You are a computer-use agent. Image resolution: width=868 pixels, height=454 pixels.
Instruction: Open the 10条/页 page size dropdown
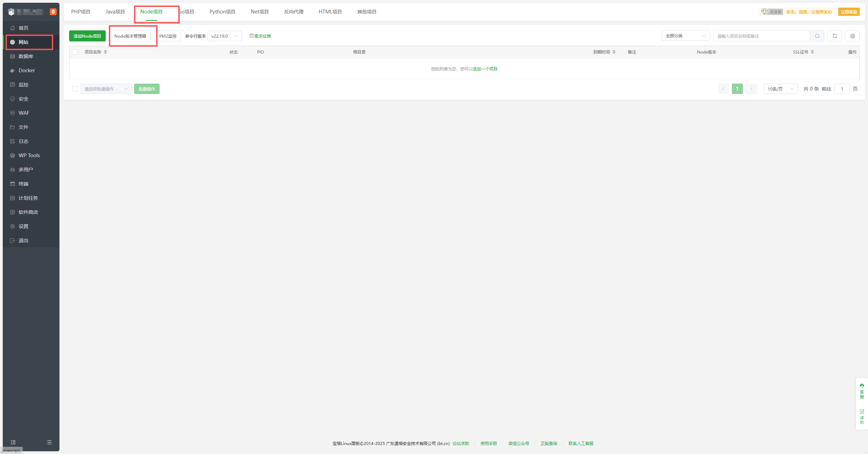780,89
